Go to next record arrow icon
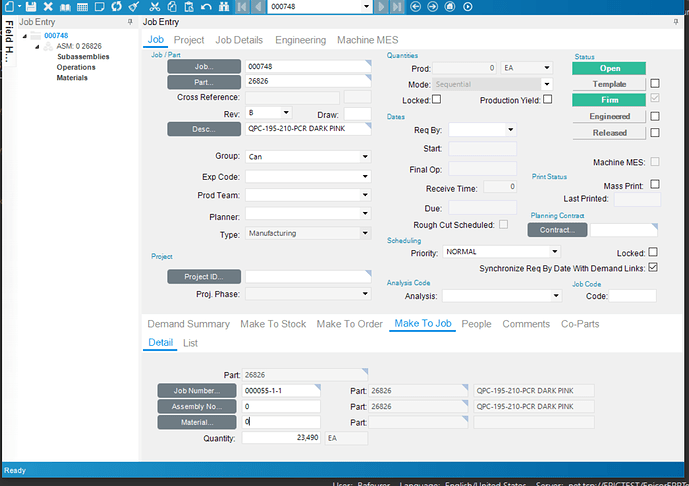Screen dimensions: 689x486 click(381, 7)
